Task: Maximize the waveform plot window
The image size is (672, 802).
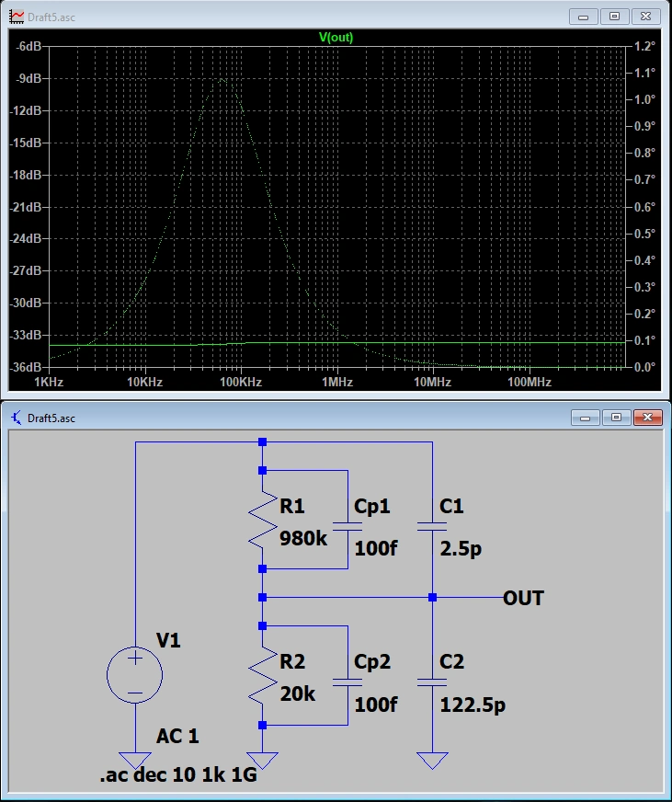Action: coord(615,17)
